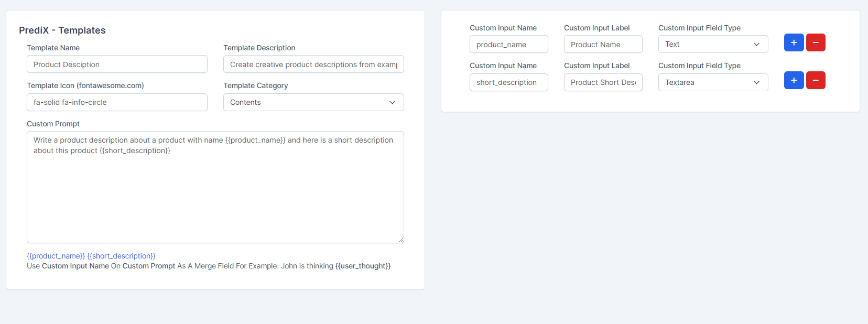Edit the Product Name custom input label field

[x=603, y=44]
